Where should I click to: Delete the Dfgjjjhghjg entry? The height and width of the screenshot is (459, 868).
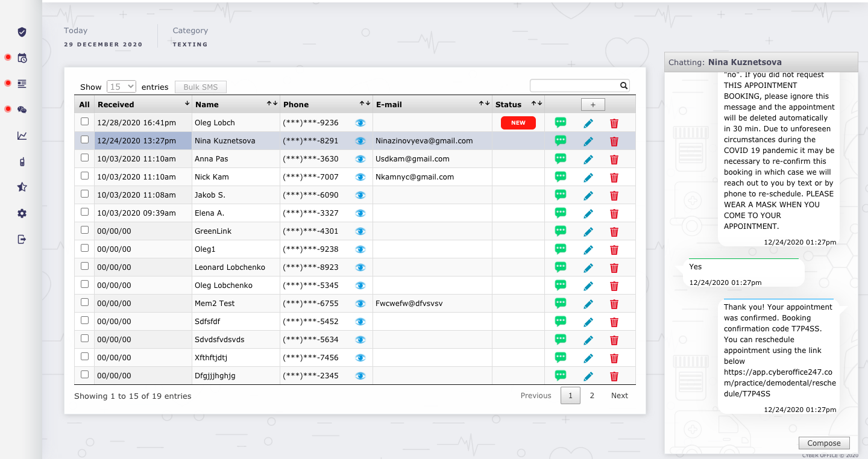[614, 376]
